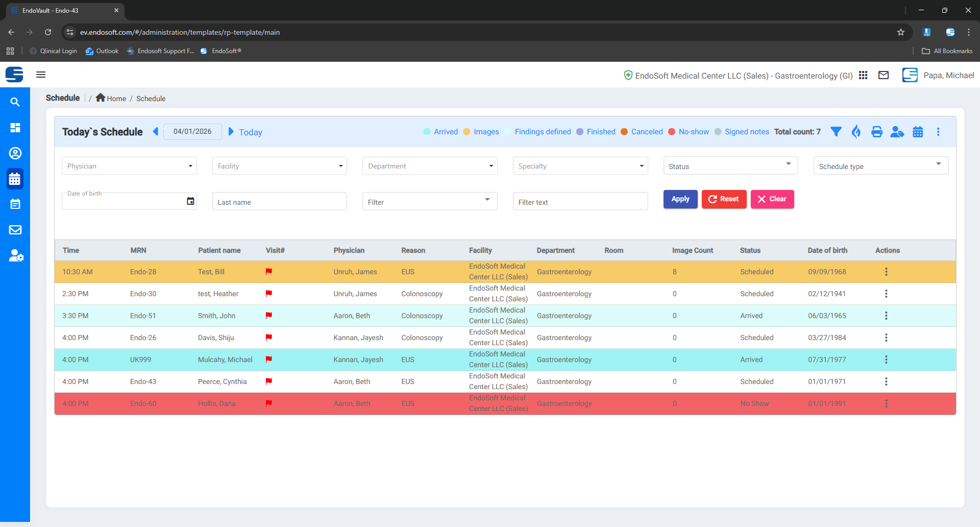Viewport: 980px width, 527px height.
Task: Open the dashboard icon in left sidebar
Action: coord(15,128)
